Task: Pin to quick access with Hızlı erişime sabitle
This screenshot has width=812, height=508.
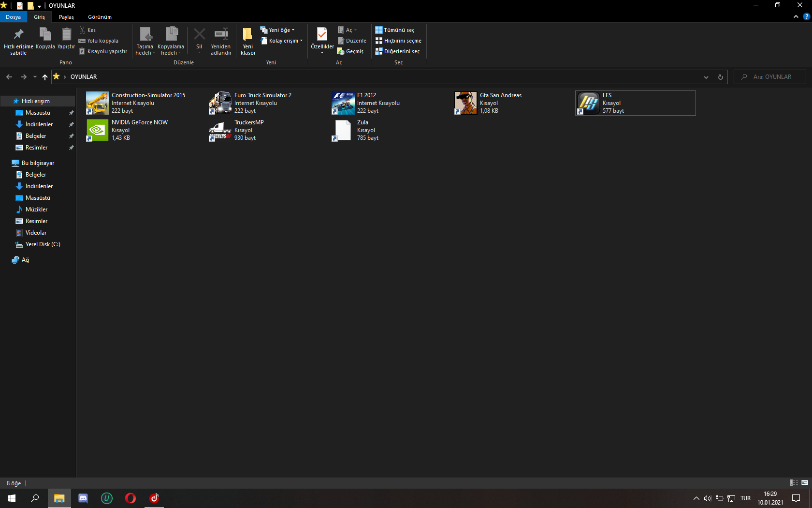Action: coord(18,41)
